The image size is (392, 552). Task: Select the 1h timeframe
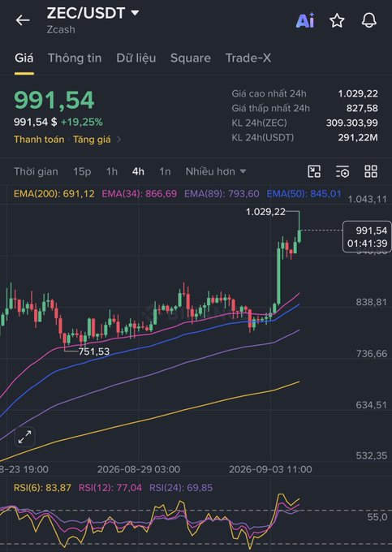tap(112, 171)
